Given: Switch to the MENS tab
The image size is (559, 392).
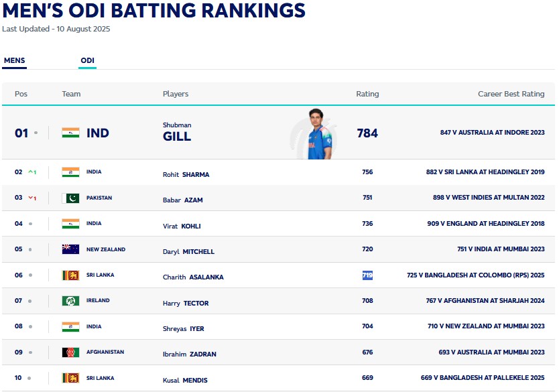Looking at the screenshot, I should pyautogui.click(x=14, y=61).
